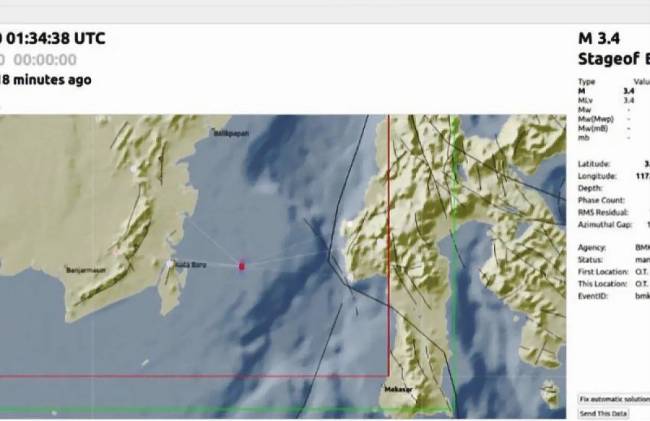
Task: Click the Status label
Action: (x=590, y=260)
